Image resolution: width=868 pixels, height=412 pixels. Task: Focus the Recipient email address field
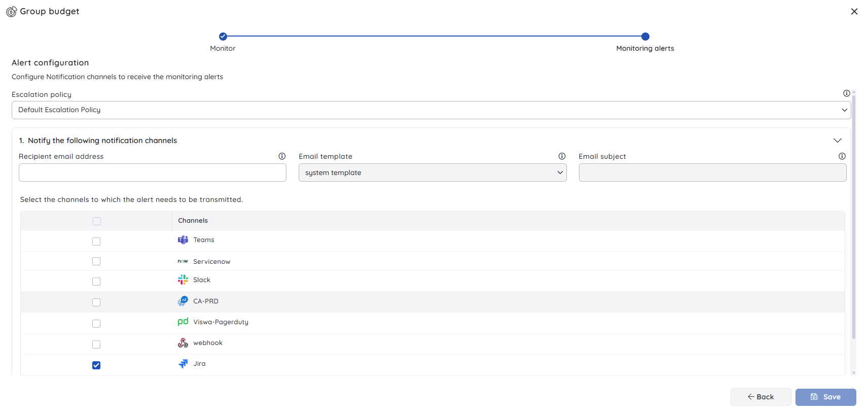(x=153, y=173)
